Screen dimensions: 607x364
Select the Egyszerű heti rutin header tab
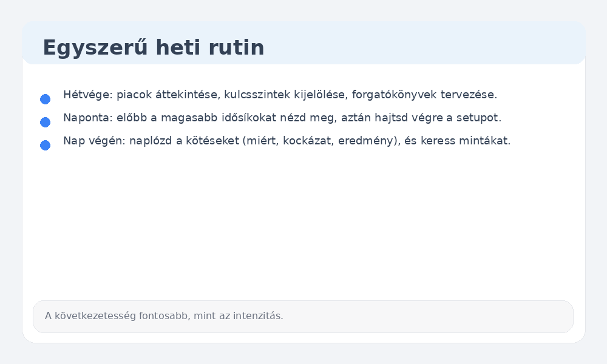(x=154, y=47)
